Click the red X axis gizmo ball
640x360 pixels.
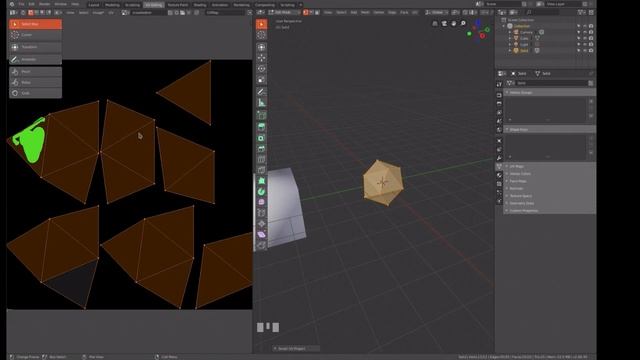482,36
